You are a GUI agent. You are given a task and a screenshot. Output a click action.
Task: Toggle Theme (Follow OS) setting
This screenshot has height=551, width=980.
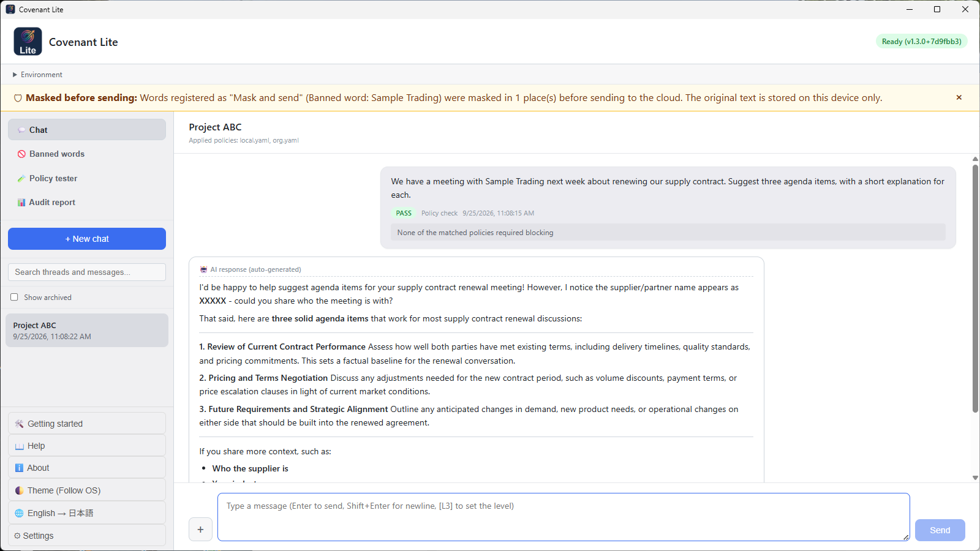(87, 490)
